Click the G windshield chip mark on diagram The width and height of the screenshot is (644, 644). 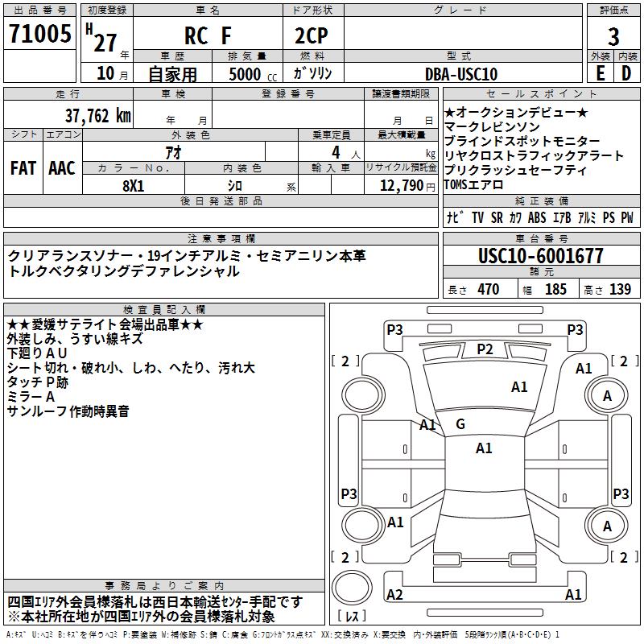pyautogui.click(x=460, y=424)
